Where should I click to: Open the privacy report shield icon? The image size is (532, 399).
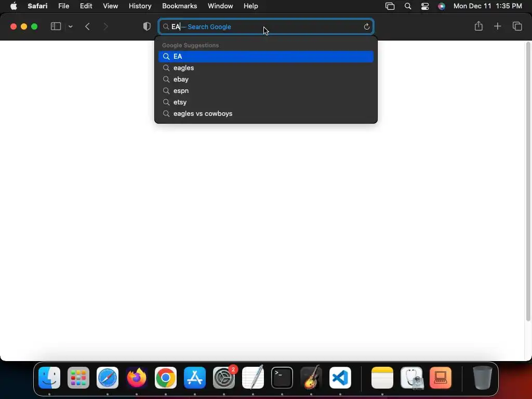click(x=147, y=26)
